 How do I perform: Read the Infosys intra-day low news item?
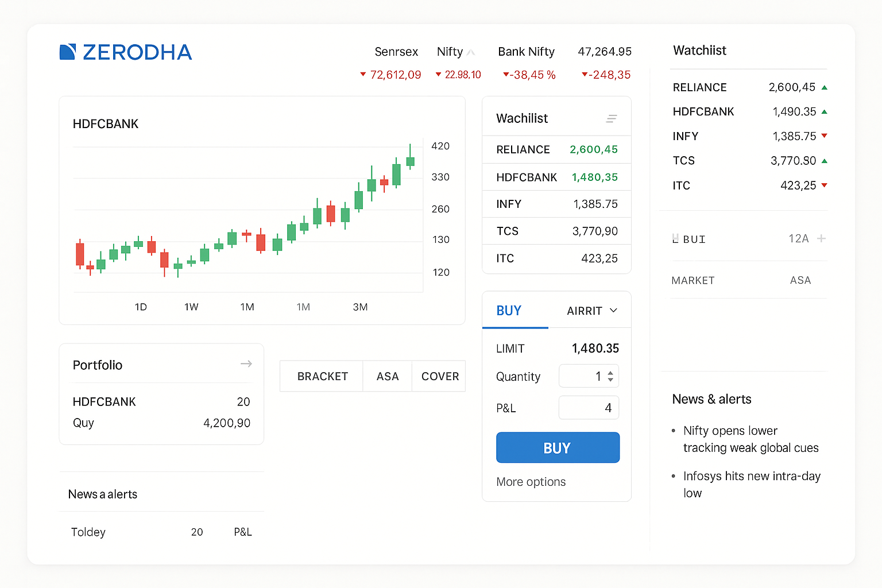[x=752, y=485]
